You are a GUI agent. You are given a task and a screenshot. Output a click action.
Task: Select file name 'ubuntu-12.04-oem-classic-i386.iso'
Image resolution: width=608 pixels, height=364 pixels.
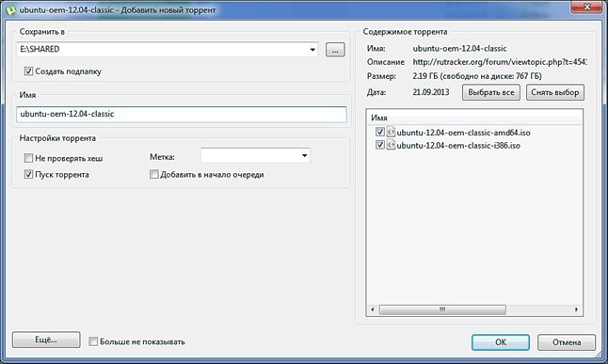(x=458, y=146)
